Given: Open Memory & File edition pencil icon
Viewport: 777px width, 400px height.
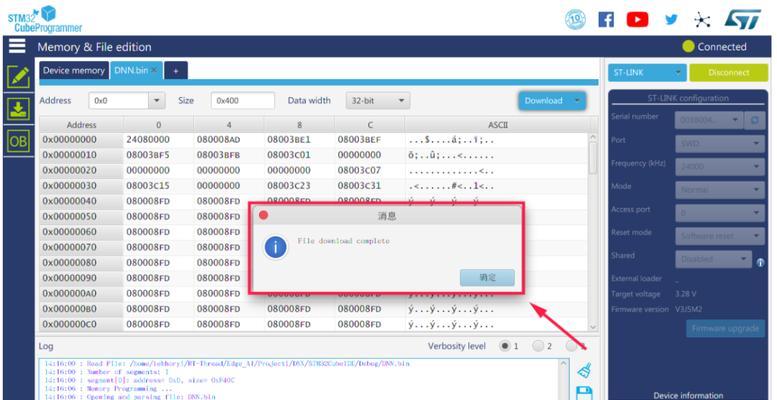Looking at the screenshot, I should 18,77.
